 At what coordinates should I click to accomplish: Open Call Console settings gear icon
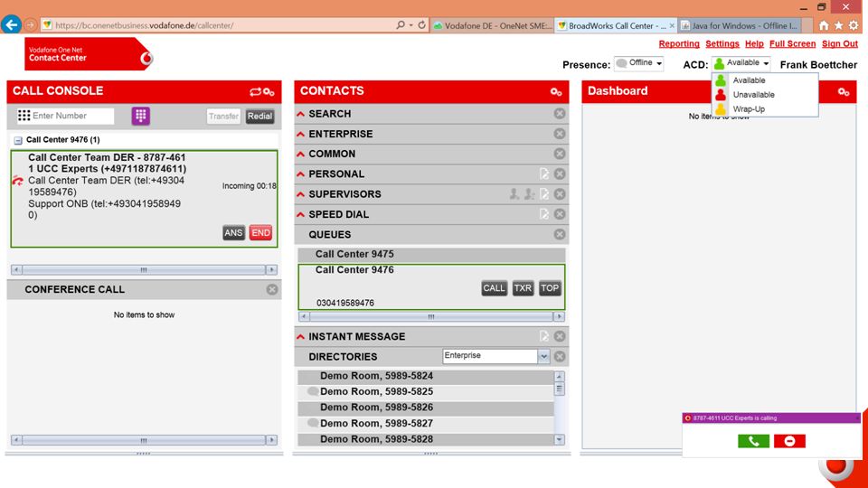pos(269,92)
